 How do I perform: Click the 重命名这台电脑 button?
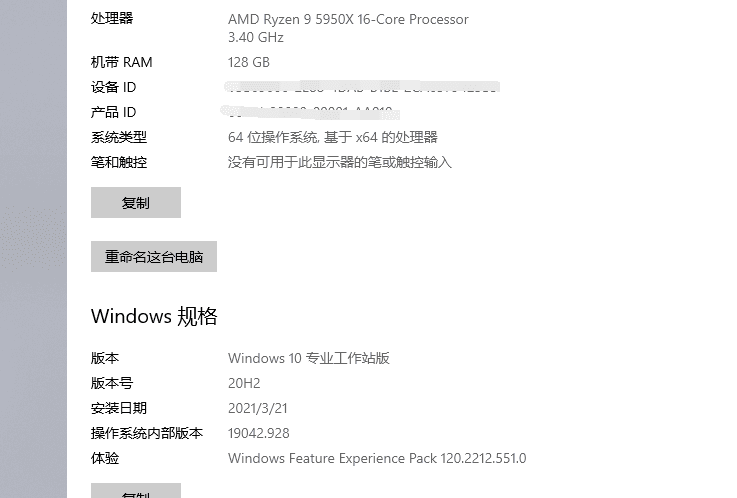(154, 256)
